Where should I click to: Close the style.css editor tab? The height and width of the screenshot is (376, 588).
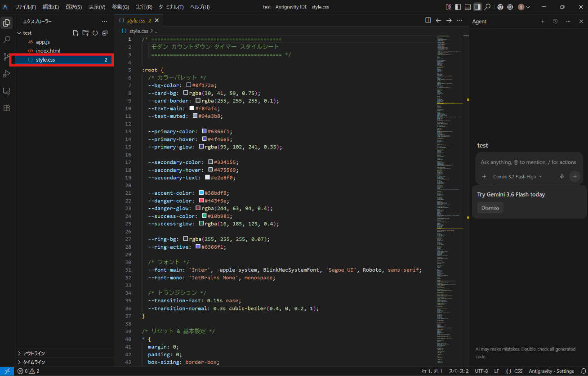point(156,21)
